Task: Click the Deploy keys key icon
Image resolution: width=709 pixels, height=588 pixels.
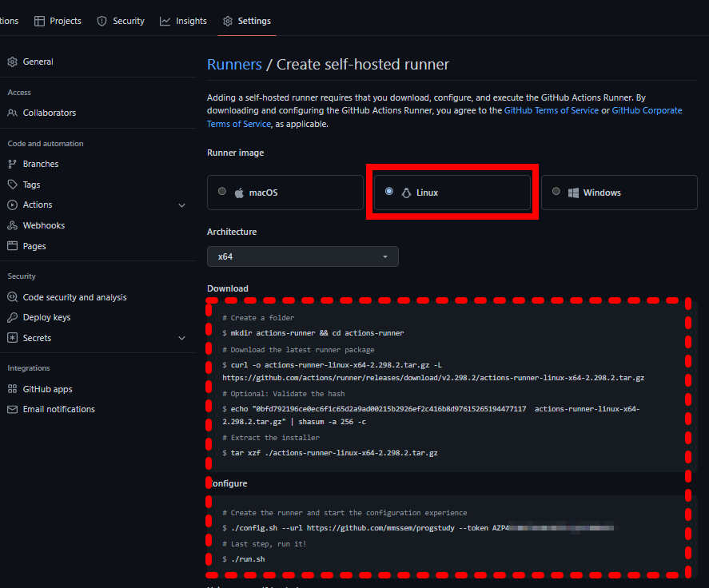Action: click(x=12, y=317)
